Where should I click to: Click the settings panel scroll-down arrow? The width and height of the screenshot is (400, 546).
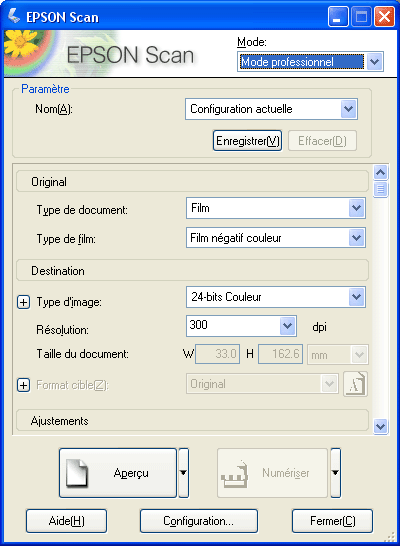(381, 426)
